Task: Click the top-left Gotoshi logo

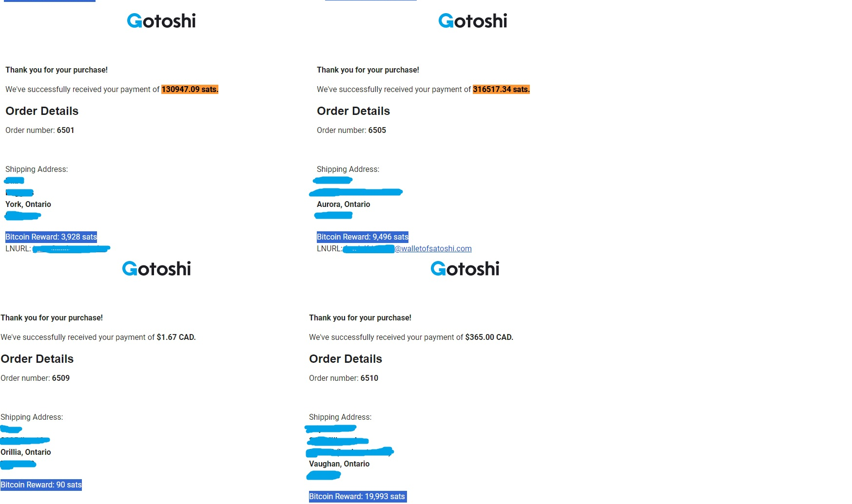Action: coord(161,21)
